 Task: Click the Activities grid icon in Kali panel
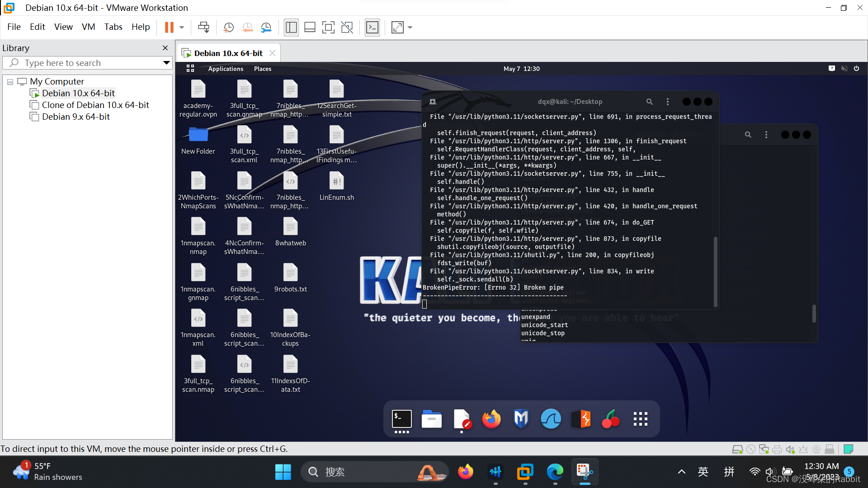190,68
